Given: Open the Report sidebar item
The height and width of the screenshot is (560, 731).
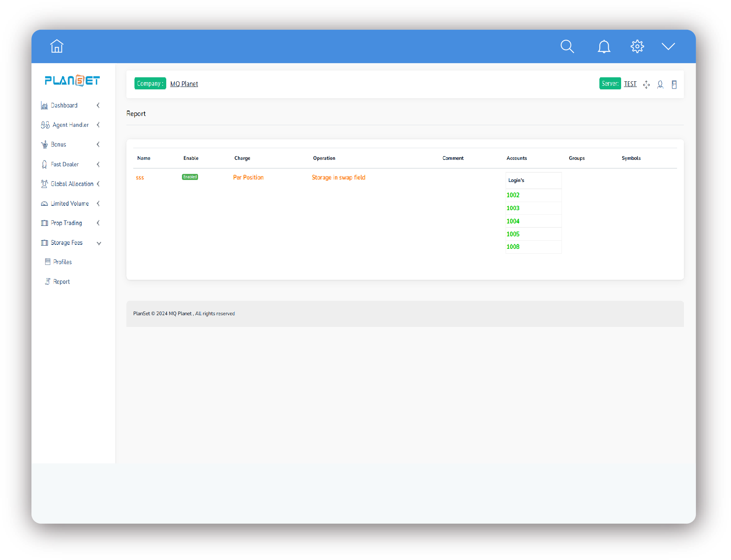Looking at the screenshot, I should [61, 282].
